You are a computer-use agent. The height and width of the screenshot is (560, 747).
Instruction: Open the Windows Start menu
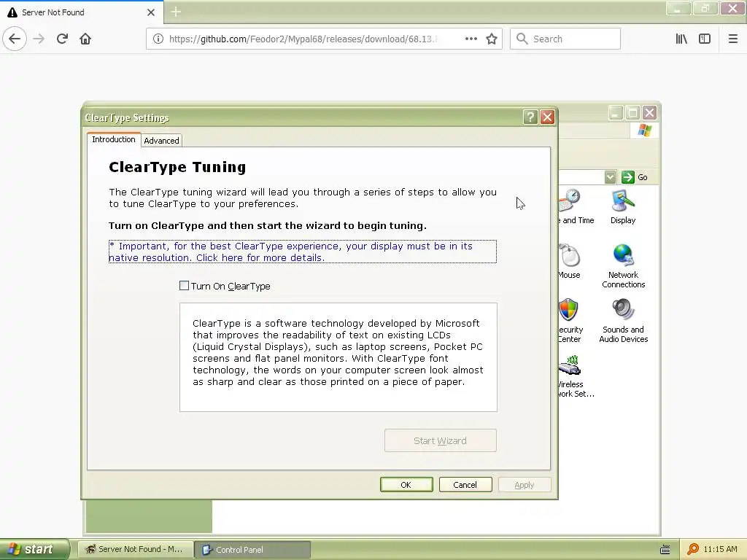tap(34, 550)
